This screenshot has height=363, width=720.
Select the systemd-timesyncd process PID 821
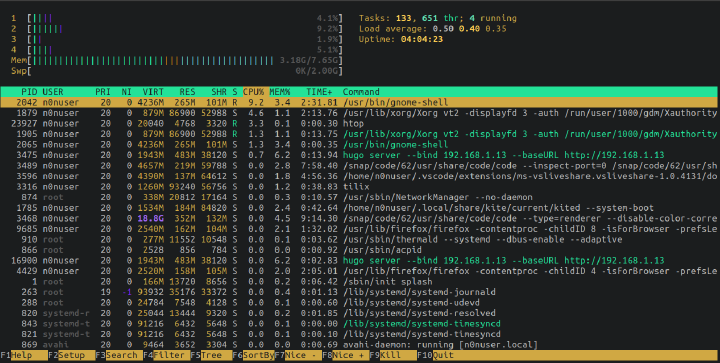[359, 335]
